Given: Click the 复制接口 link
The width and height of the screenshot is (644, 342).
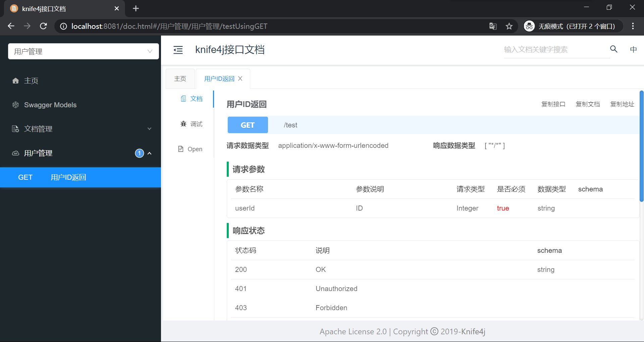Looking at the screenshot, I should (x=553, y=104).
